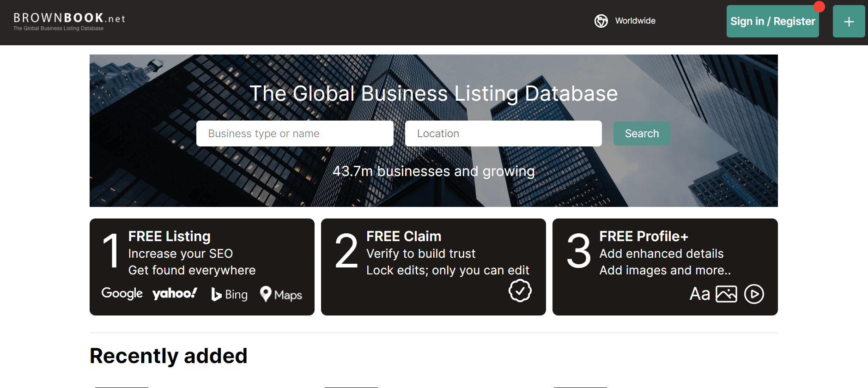
Task: Click the Bing logo
Action: [229, 294]
